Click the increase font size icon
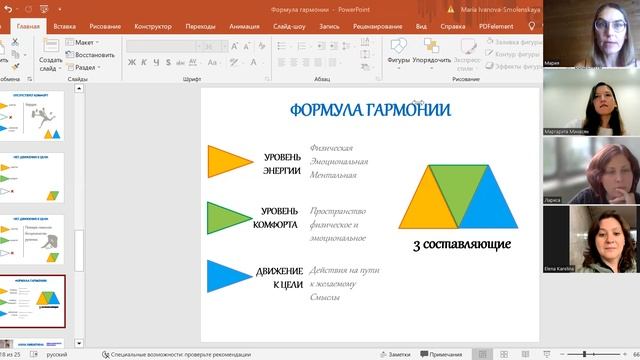640x360 pixels. point(235,47)
